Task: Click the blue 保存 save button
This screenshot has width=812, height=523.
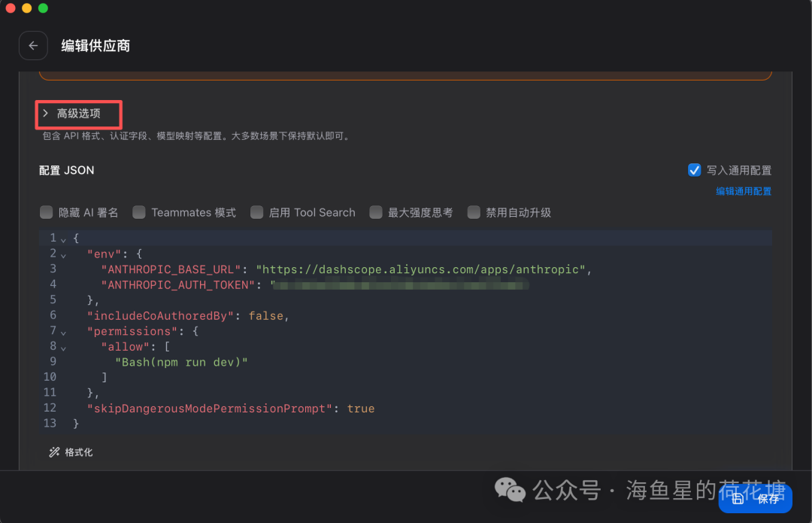Action: coord(755,499)
